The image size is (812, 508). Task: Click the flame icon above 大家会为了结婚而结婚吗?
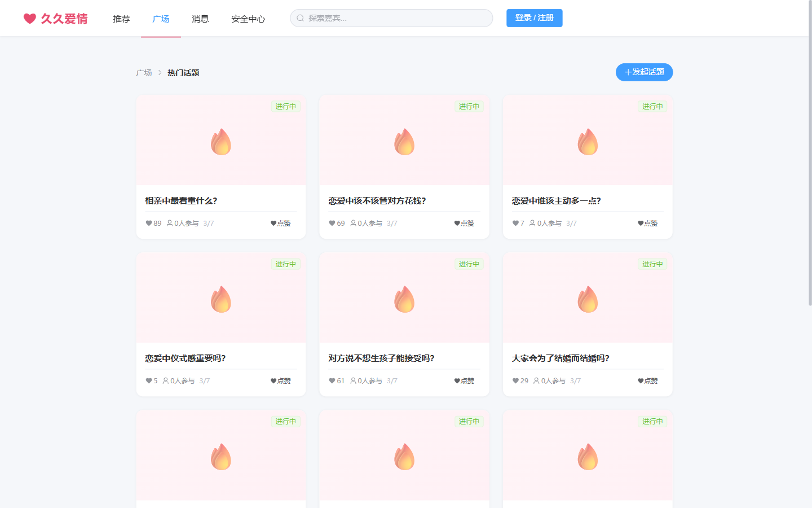pos(588,299)
